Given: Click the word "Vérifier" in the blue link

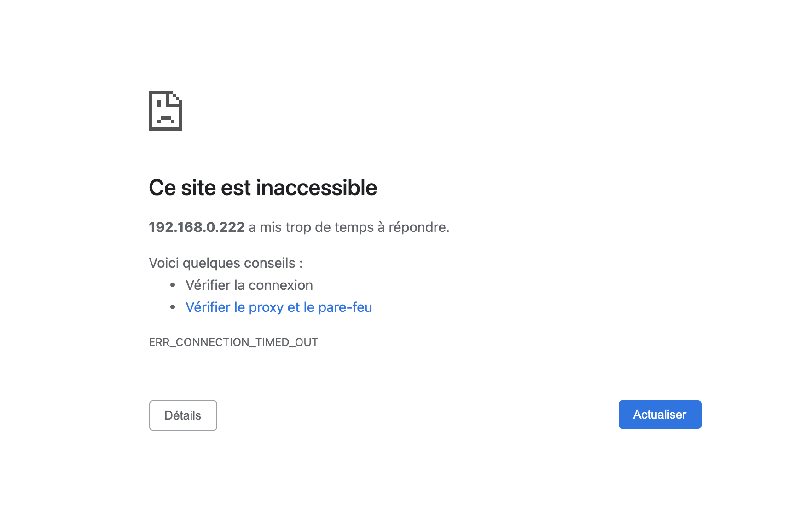Looking at the screenshot, I should tap(208, 307).
